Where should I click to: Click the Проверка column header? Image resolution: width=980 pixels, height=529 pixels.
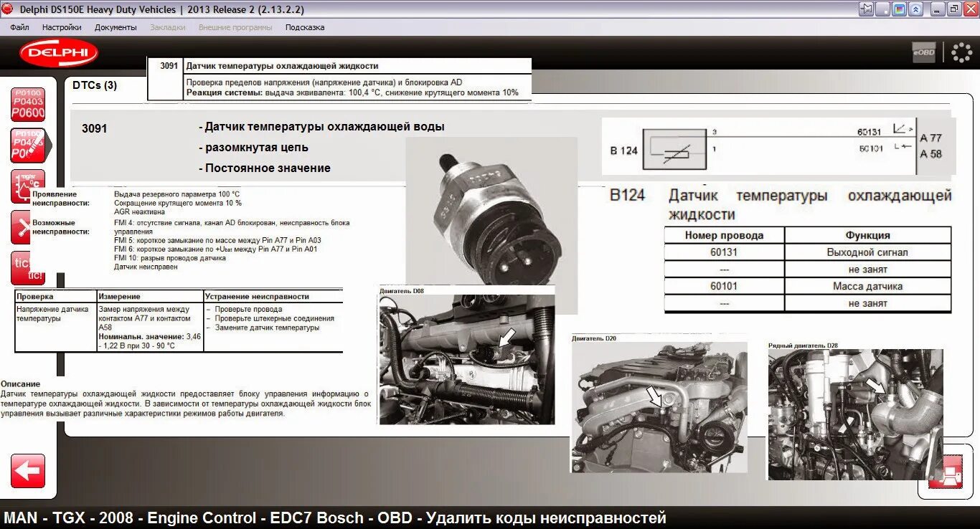(55, 296)
